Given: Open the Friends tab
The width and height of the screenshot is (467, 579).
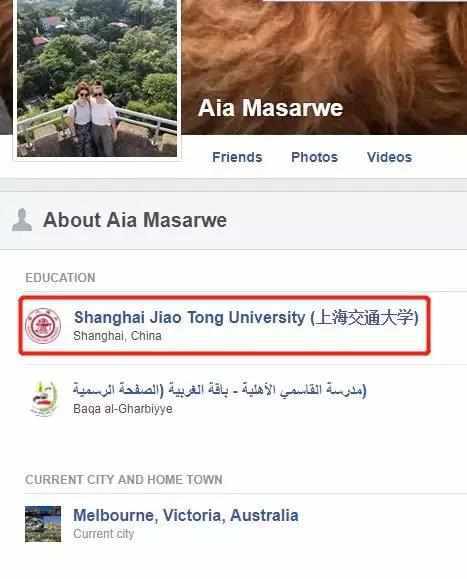Looking at the screenshot, I should click(x=237, y=157).
